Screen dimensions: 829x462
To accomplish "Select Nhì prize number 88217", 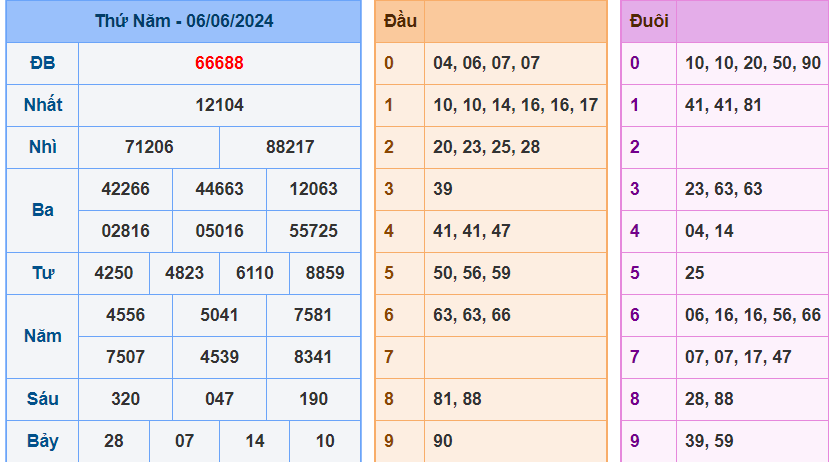I will (x=290, y=147).
